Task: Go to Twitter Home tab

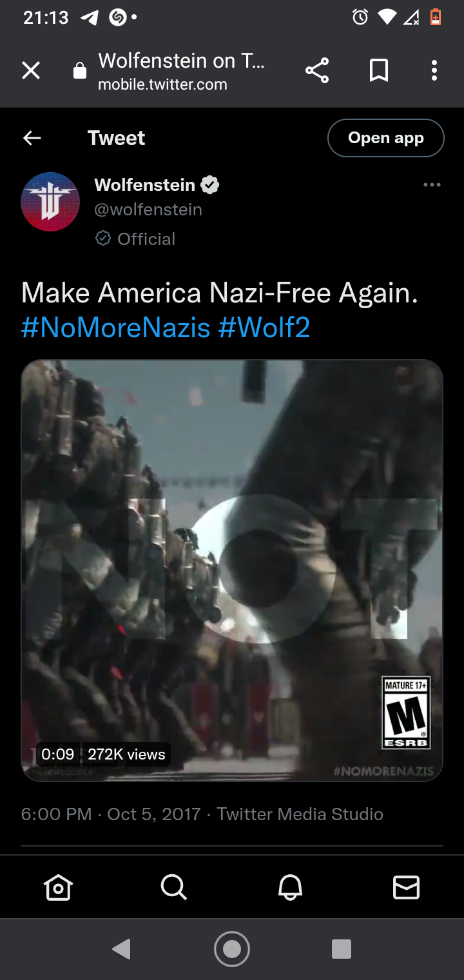Action: (58, 888)
